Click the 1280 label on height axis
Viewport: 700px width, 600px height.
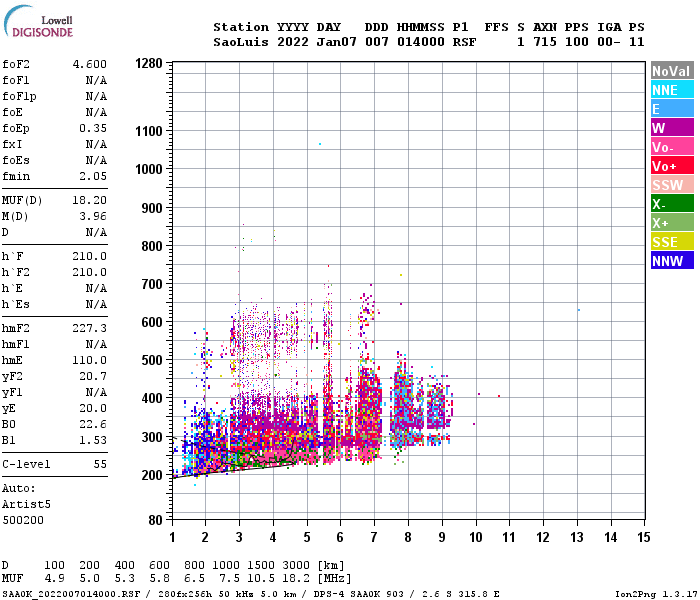tap(149, 63)
